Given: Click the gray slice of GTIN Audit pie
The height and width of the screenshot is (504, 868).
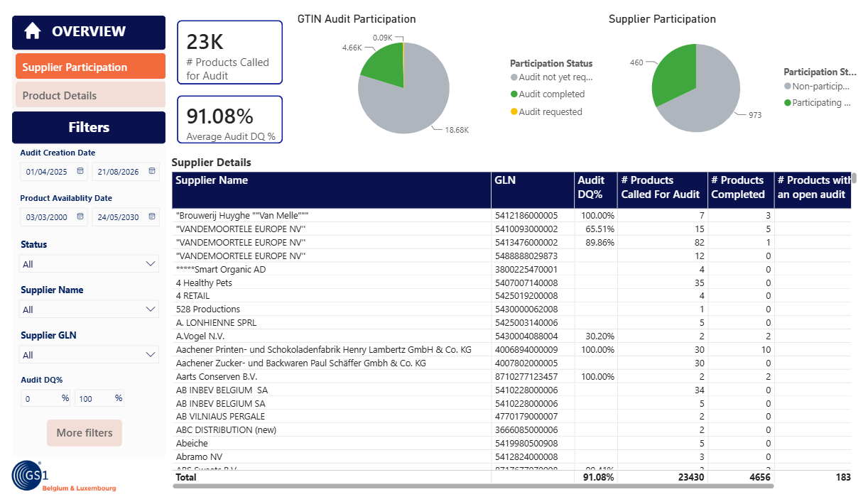Looking at the screenshot, I should 412,99.
